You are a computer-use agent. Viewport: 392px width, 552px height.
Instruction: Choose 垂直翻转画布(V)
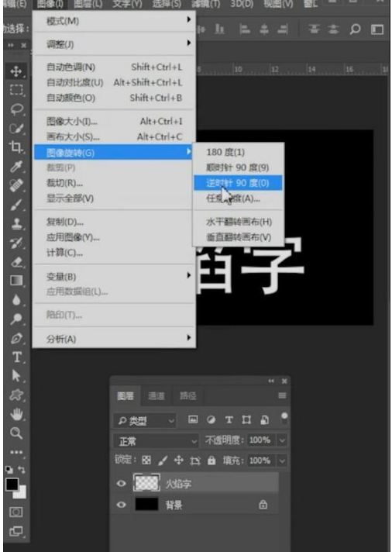click(238, 237)
